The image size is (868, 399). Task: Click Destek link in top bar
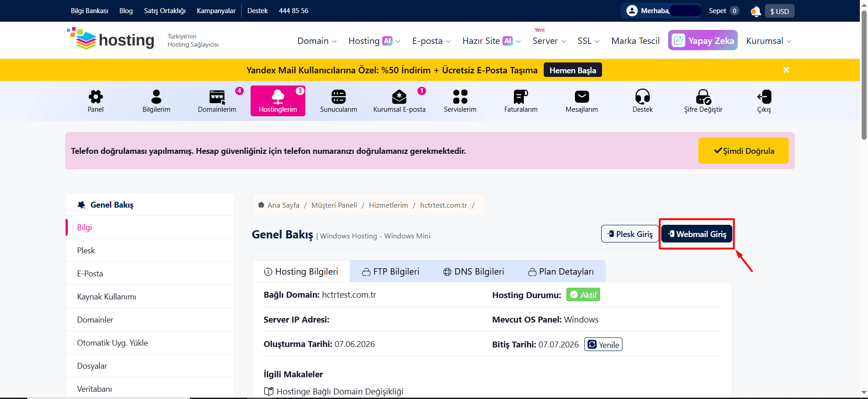point(257,11)
